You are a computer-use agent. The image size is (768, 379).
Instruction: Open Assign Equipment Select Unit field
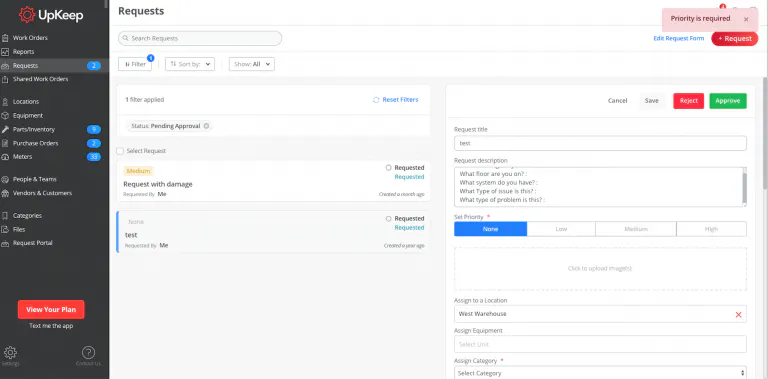click(x=600, y=344)
